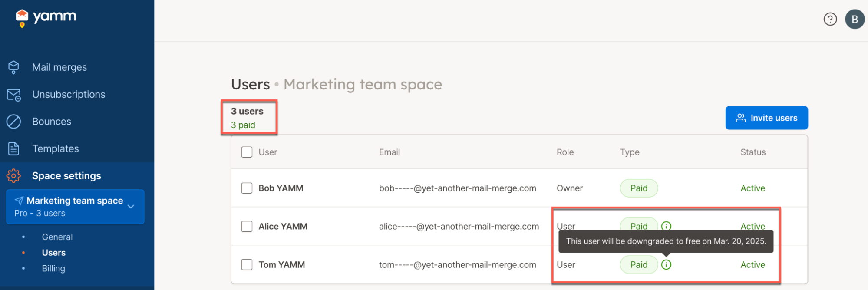Viewport: 868px width, 290px height.
Task: Check the box for Bob YAMM
Action: (247, 188)
